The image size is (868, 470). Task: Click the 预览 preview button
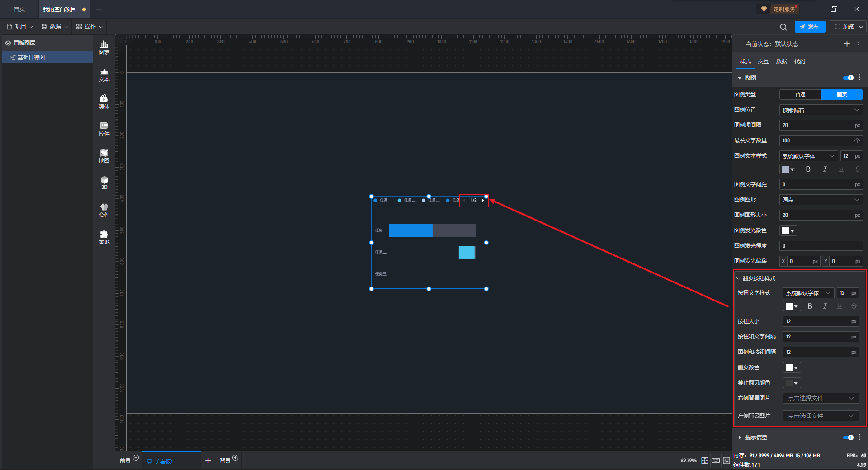(844, 27)
